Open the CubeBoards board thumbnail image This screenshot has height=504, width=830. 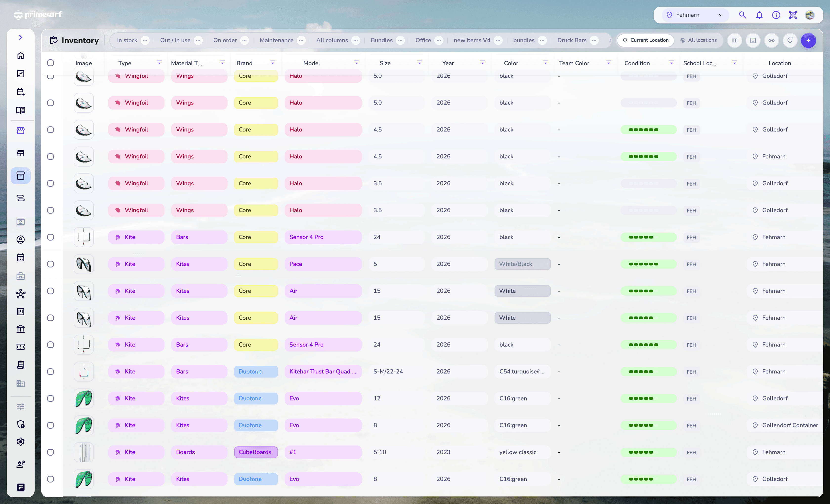[x=83, y=452]
